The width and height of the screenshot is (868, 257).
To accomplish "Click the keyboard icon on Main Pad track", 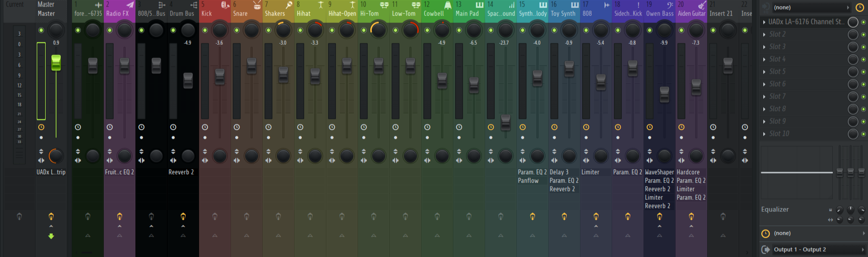I will click(479, 5).
